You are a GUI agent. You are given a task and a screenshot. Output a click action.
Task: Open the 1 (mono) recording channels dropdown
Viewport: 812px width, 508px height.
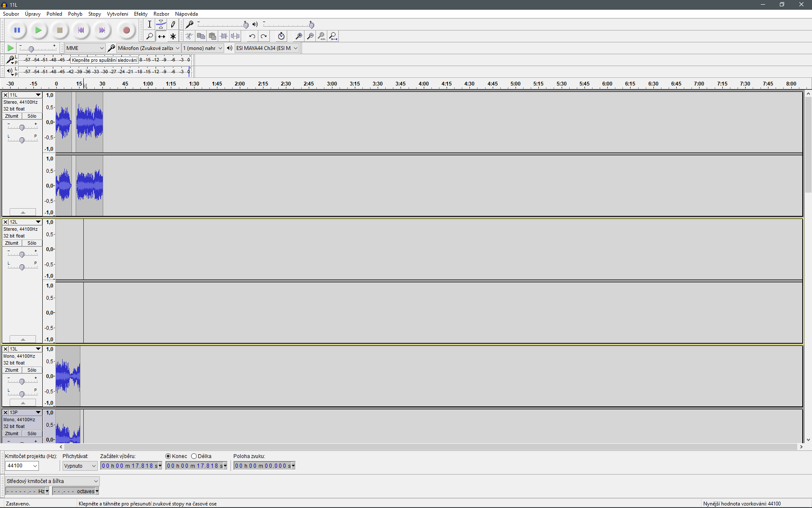click(203, 48)
